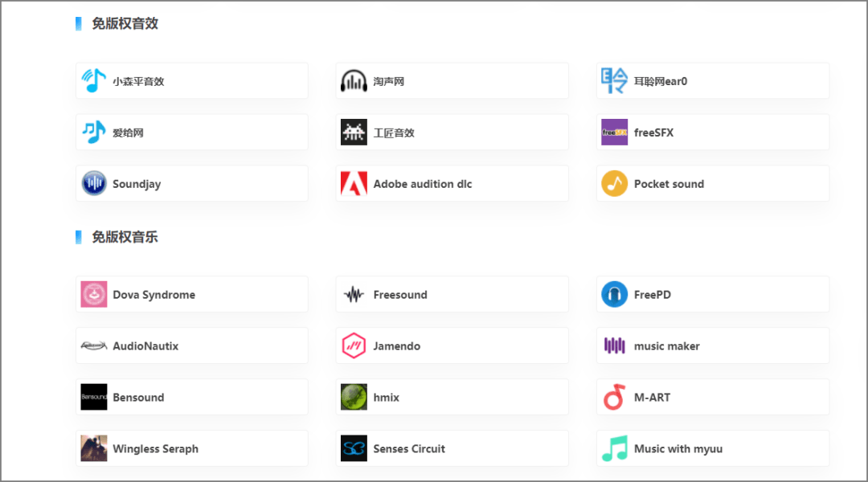Click the 爱给网 blue note icon
The height and width of the screenshot is (482, 868).
(94, 133)
